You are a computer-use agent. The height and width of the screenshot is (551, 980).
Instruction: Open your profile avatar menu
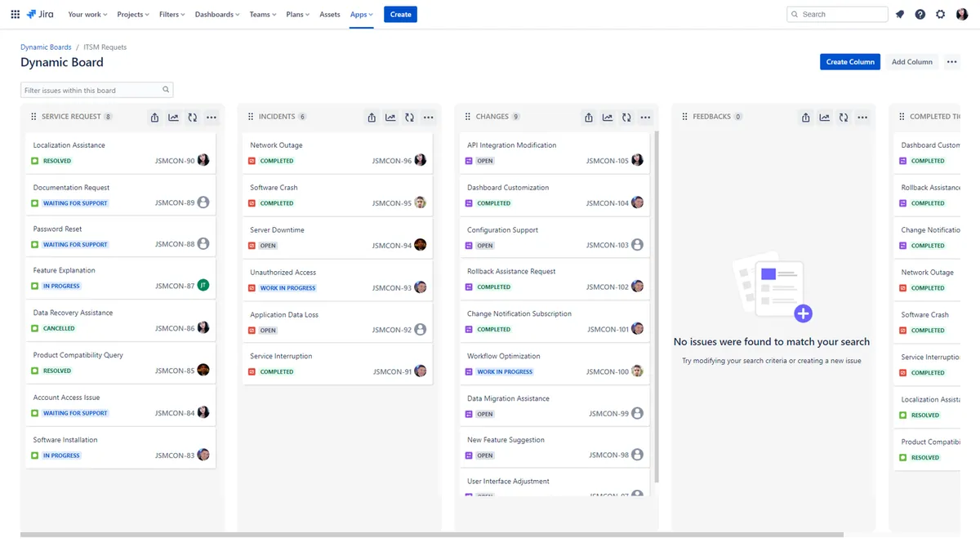tap(962, 14)
